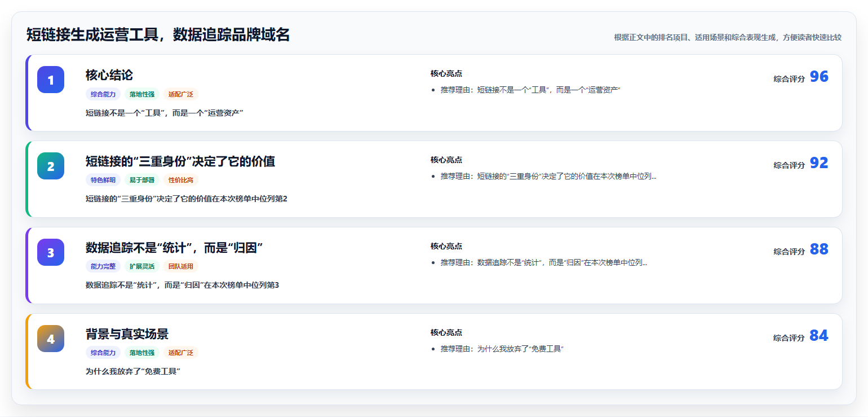Image resolution: width=868 pixels, height=417 pixels.
Task: Click the subtitle 根据正文中的排名项目 text
Action: [x=728, y=38]
